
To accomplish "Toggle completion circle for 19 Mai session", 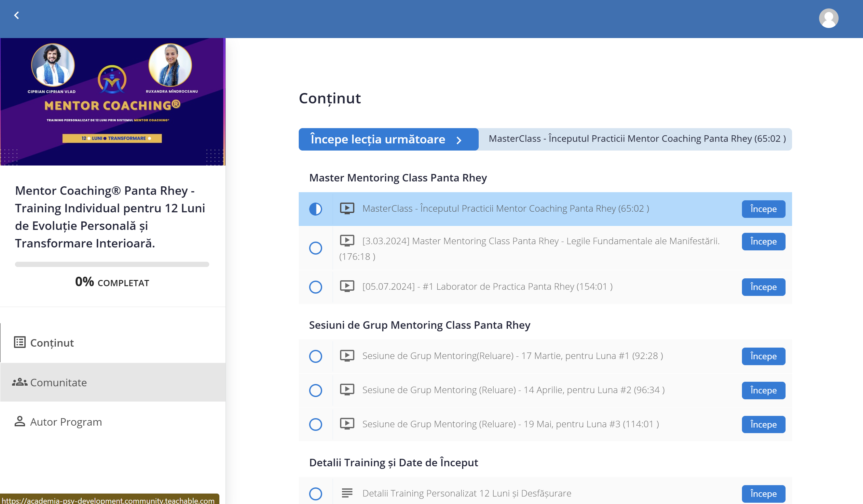I will click(315, 425).
